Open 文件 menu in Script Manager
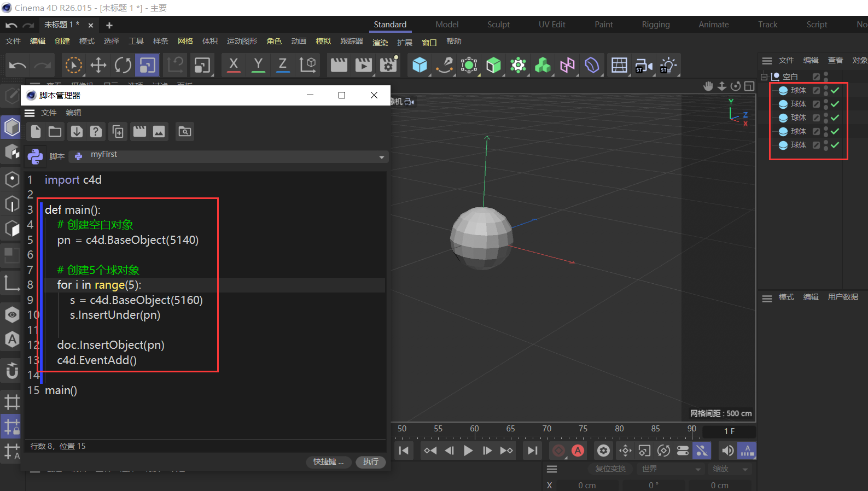Viewport: 868px width, 491px height. click(49, 113)
